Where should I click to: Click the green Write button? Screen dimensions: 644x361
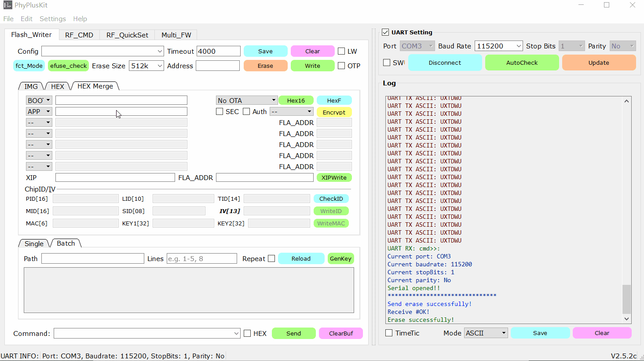pyautogui.click(x=312, y=66)
